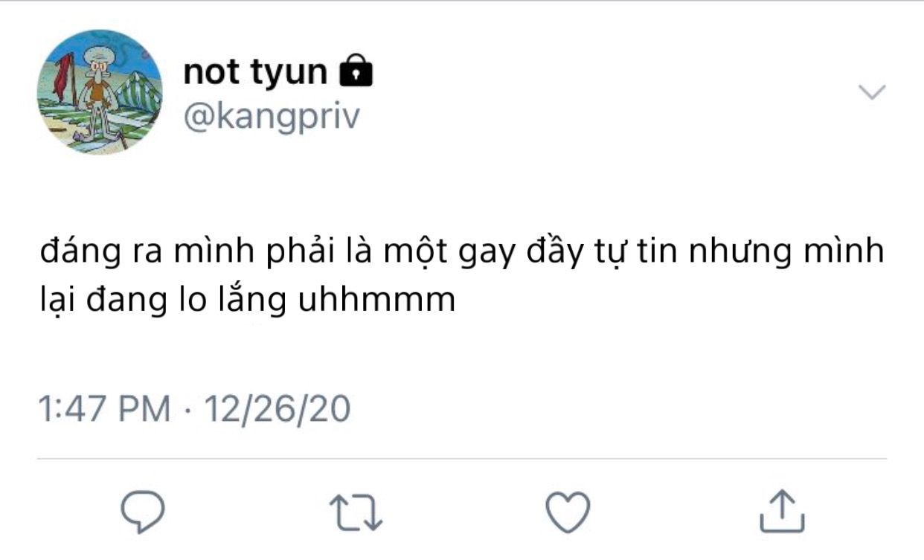The width and height of the screenshot is (924, 560).
Task: Open the profile of user not tyun
Action: click(254, 72)
